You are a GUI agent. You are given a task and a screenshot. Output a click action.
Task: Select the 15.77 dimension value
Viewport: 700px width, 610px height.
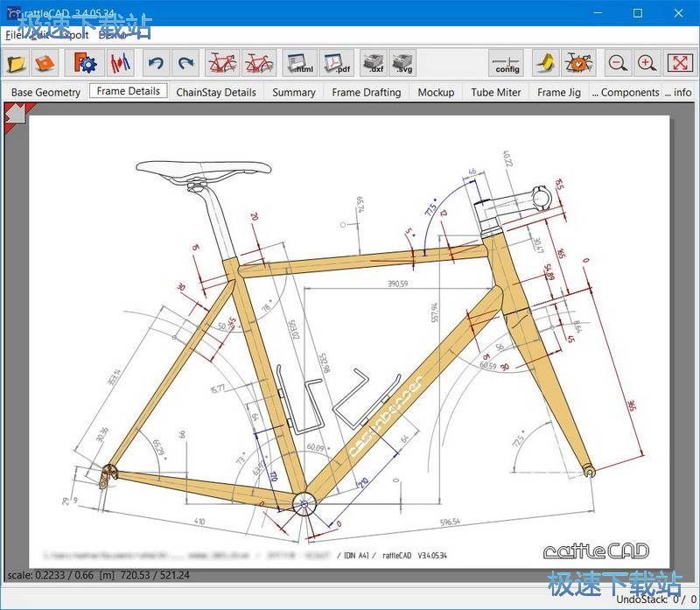tap(217, 389)
